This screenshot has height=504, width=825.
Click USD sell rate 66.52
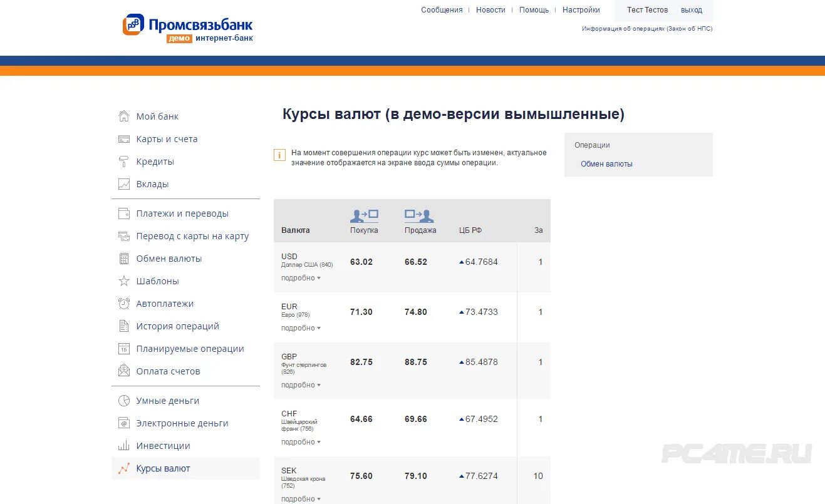pos(416,262)
